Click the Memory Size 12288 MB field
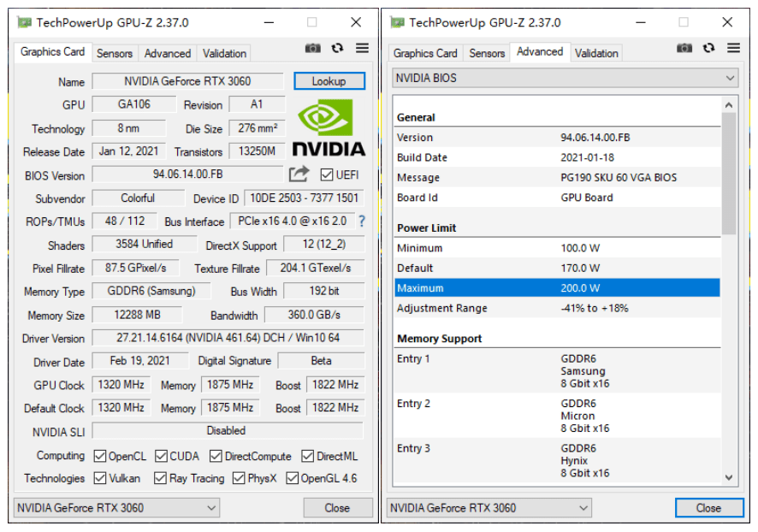This screenshot has width=758, height=532. point(137,315)
